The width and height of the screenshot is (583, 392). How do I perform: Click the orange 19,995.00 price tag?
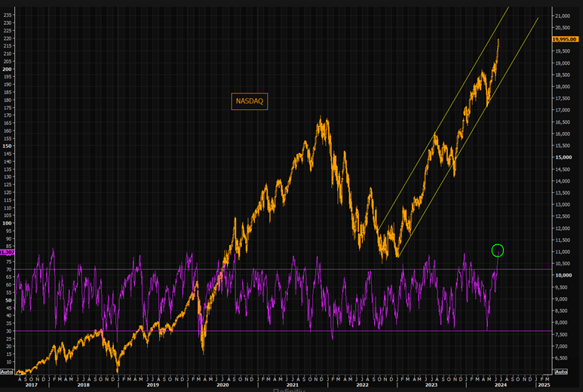(x=565, y=39)
